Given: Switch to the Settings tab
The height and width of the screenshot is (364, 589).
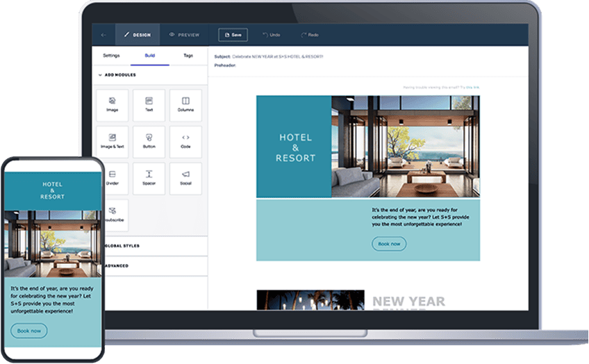Looking at the screenshot, I should pos(111,55).
